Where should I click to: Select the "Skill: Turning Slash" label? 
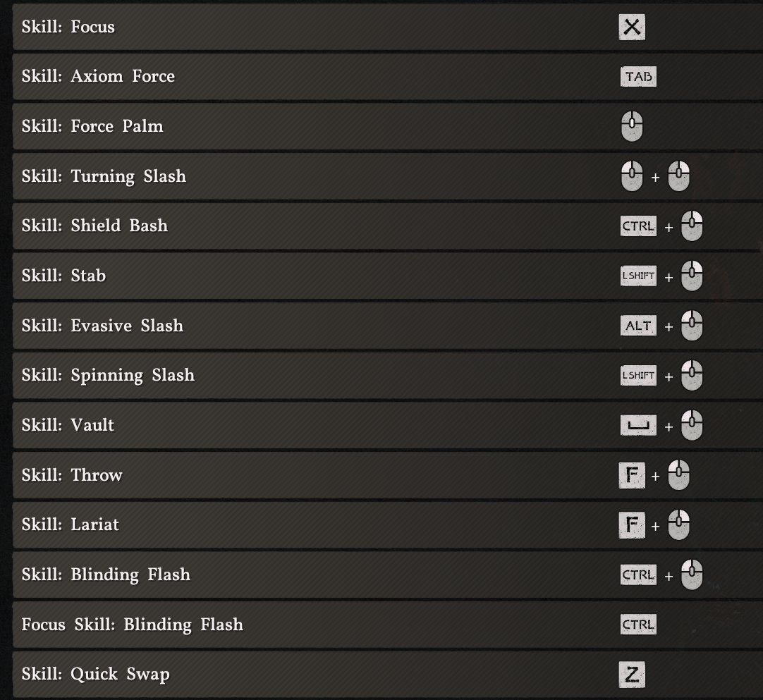pyautogui.click(x=104, y=176)
